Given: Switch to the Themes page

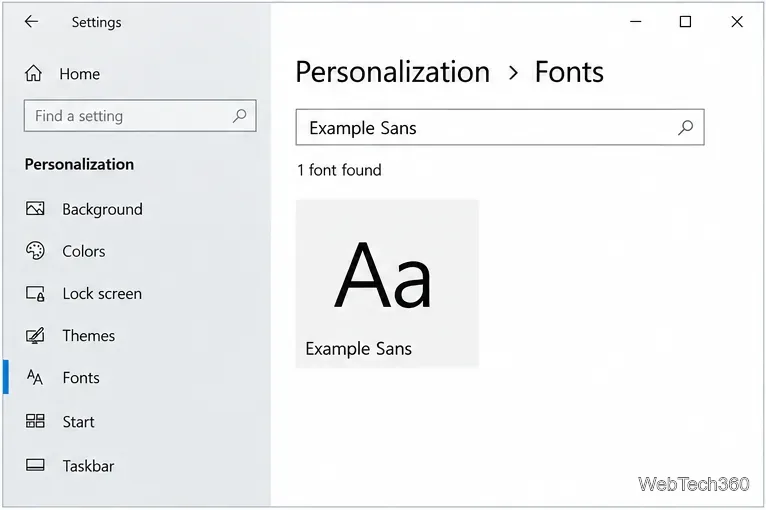Looking at the screenshot, I should coord(88,336).
